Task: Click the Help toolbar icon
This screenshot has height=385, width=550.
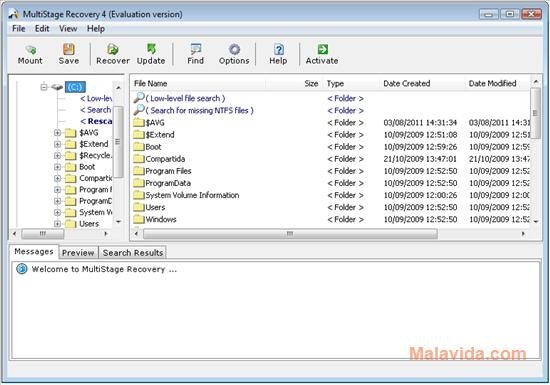Action: 279,49
